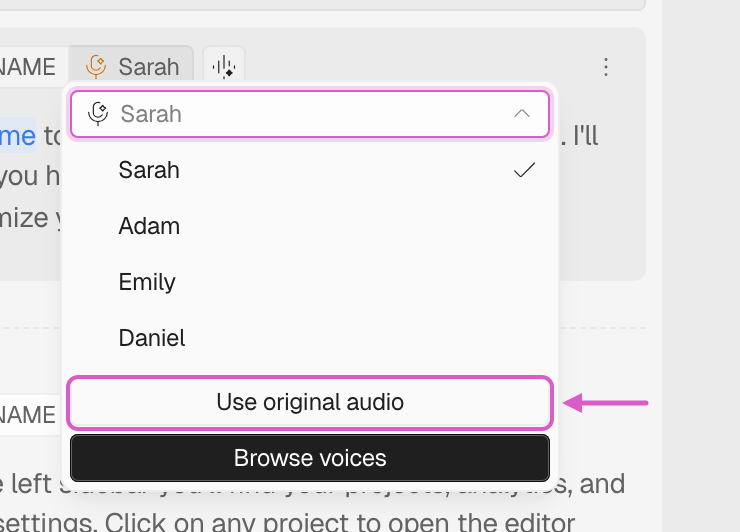Click the Use original audio button
Viewport: 740px width, 532px height.
pos(310,403)
